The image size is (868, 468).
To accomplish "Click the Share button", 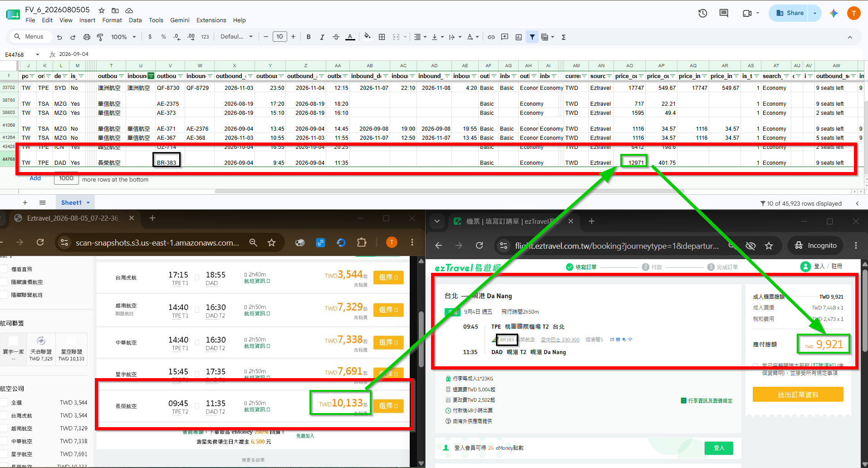I will (790, 13).
